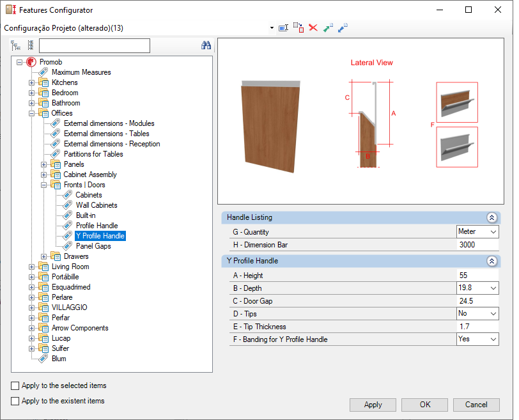Click the copy configuration icon with red square
The width and height of the screenshot is (519, 420).
[x=298, y=27]
